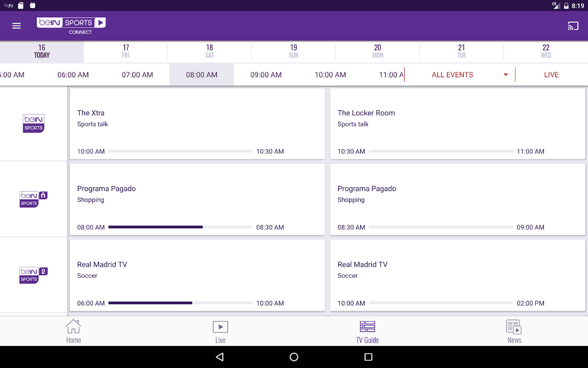Click The Locker Room progress bar

click(x=441, y=151)
